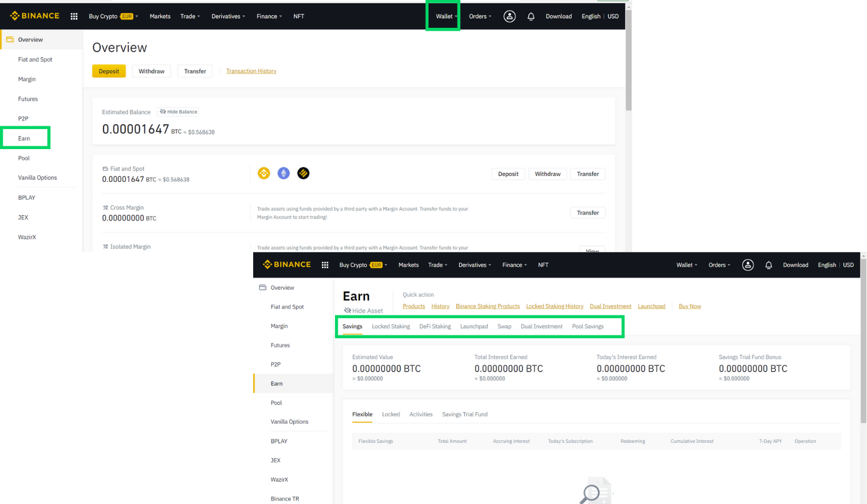Open the Transaction History link
Viewport: 867px width, 504px height.
tap(251, 71)
